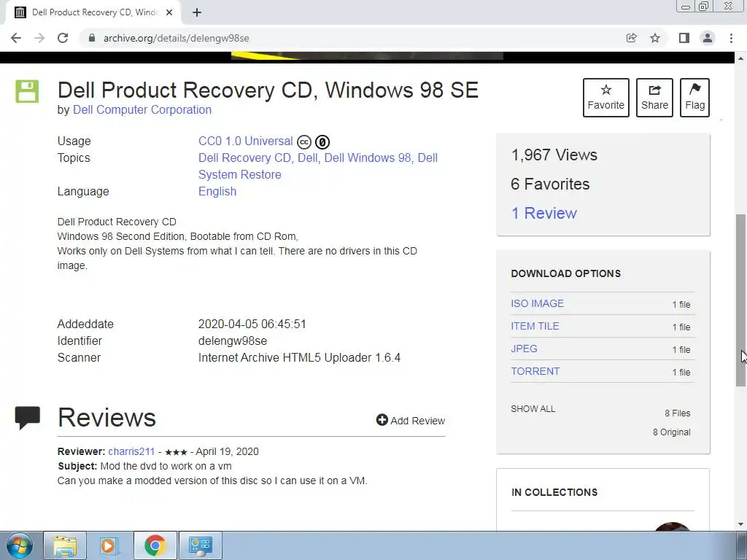The height and width of the screenshot is (560, 747).
Task: Click the '8 Files' count text
Action: click(x=678, y=413)
